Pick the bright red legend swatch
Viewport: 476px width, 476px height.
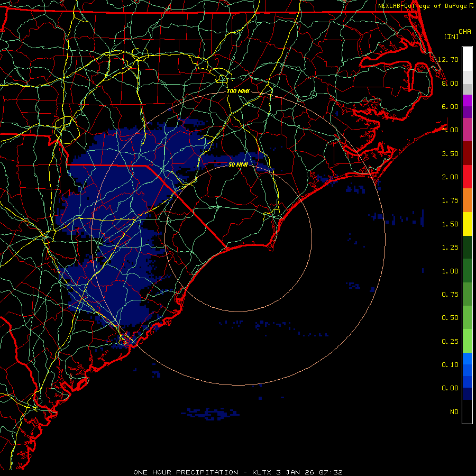point(467,177)
